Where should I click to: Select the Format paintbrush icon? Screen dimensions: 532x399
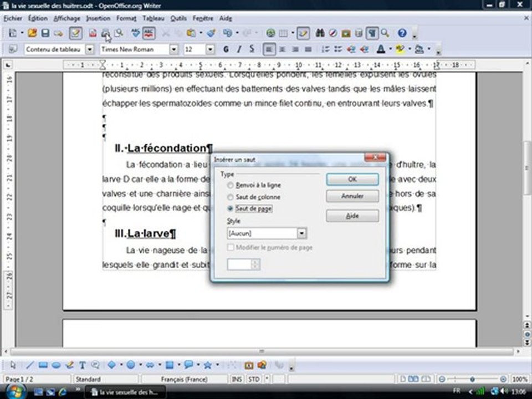pos(211,33)
